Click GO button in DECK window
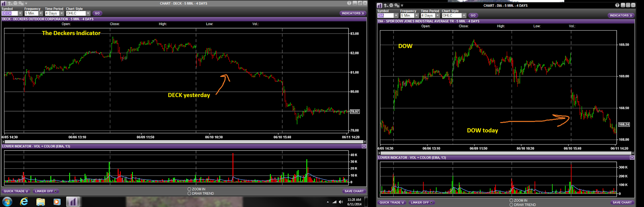This screenshot has width=644, height=207. [97, 13]
